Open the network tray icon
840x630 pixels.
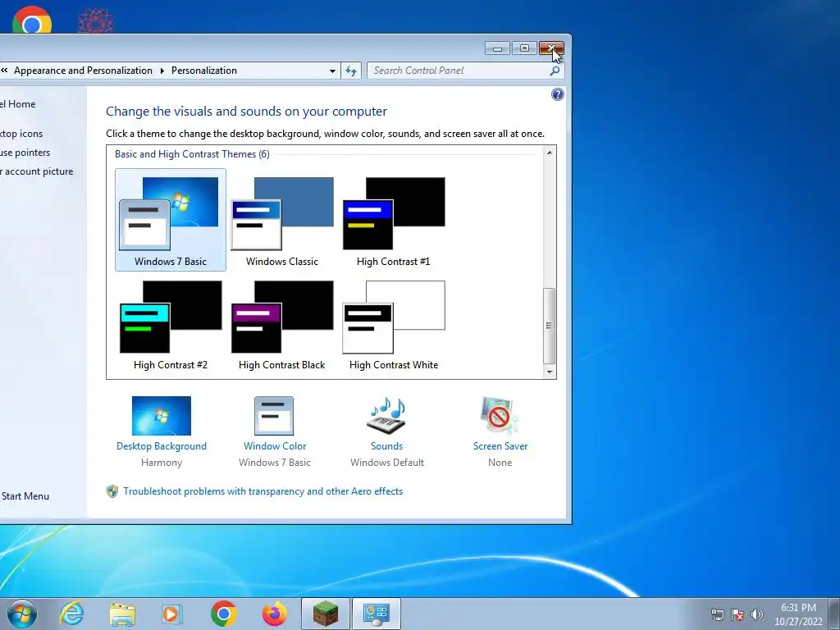tap(717, 614)
